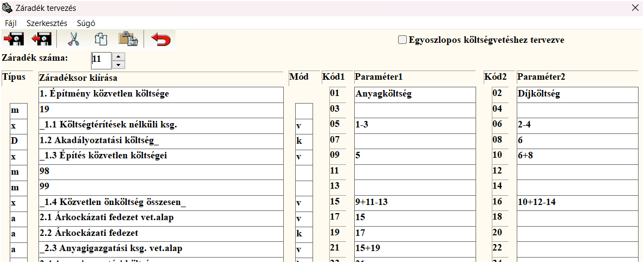This screenshot has width=644, height=263.
Task: Select the Anyagköltség Paraméter1 field
Action: click(415, 94)
